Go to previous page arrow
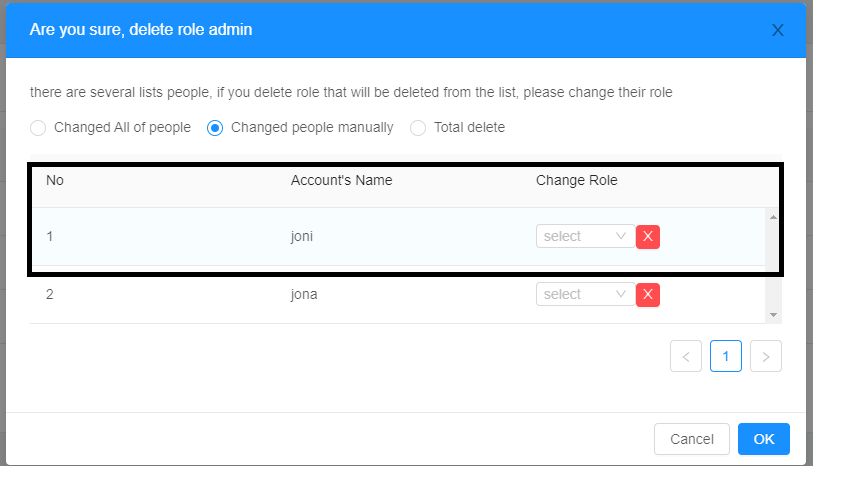The image size is (858, 481). (x=686, y=356)
